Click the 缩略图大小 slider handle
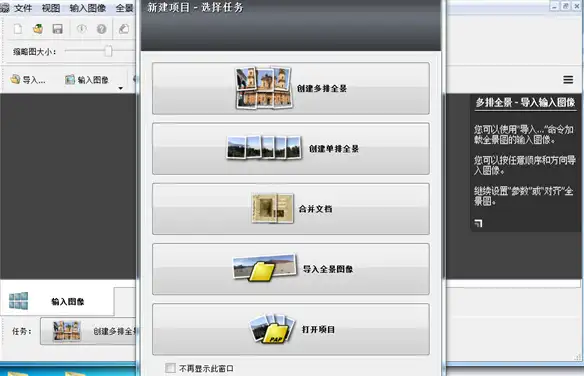This screenshot has height=376, width=584. point(108,51)
